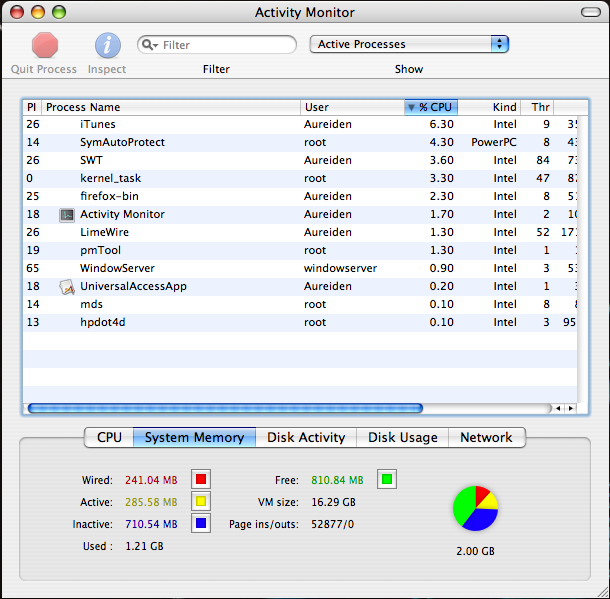
Task: Select the SWT process row
Action: click(300, 160)
